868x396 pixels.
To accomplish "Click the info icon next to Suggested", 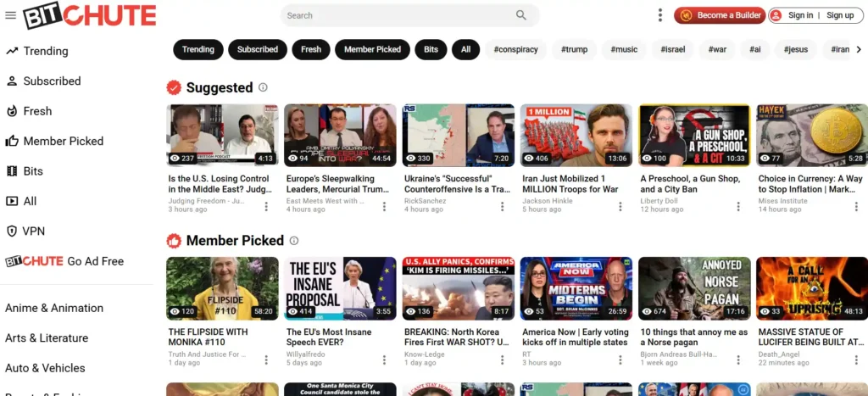I will pyautogui.click(x=263, y=87).
